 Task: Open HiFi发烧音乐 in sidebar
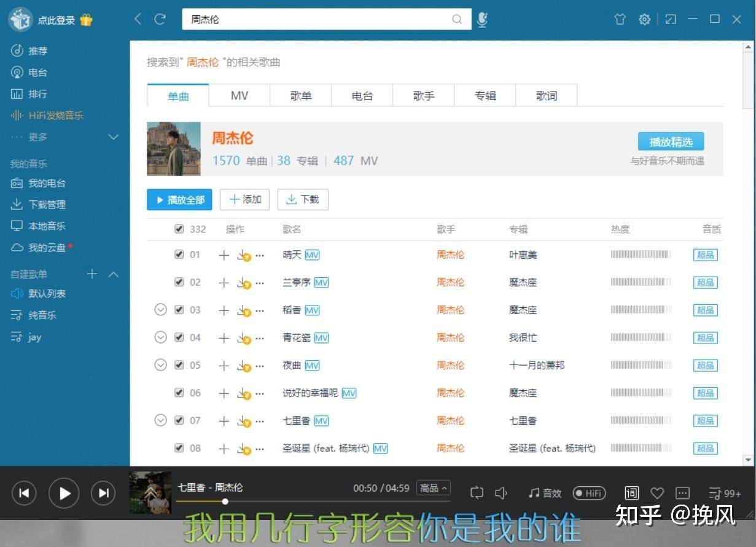tap(47, 116)
